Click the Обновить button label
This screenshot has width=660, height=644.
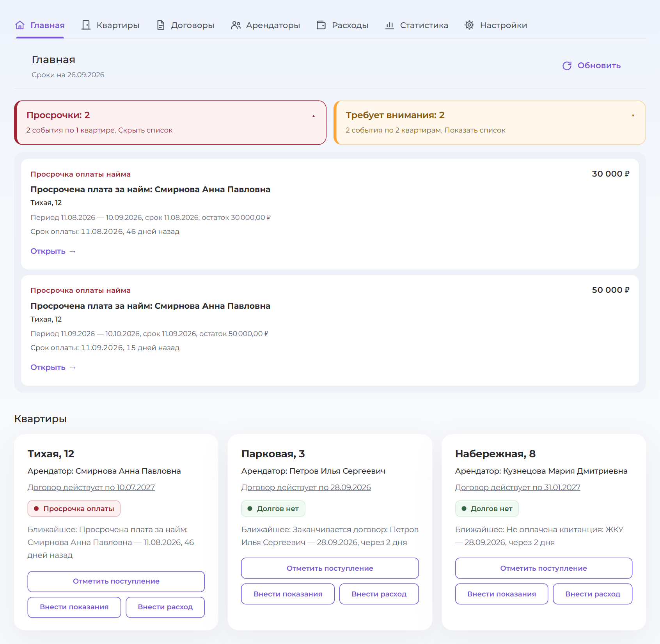[x=599, y=66]
